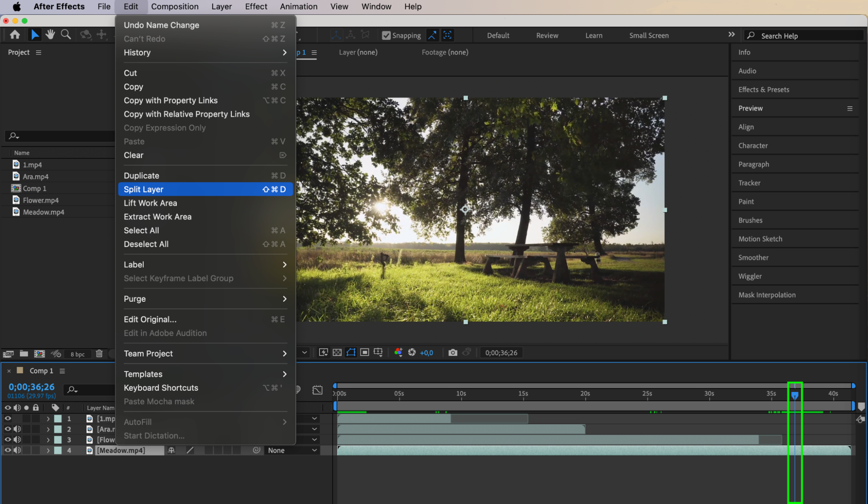The image size is (868, 504).
Task: Delete selected project item with trash icon
Action: click(x=99, y=354)
